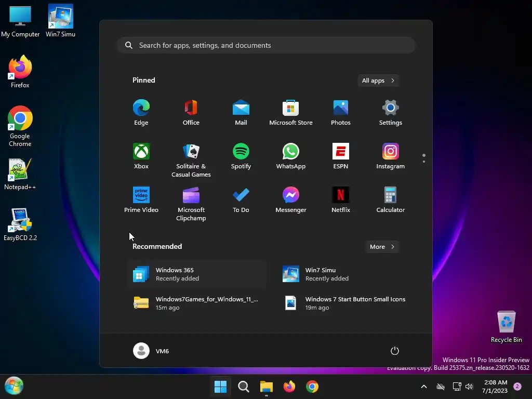Launch the Photos app
The image size is (532, 399).
coord(341,113)
